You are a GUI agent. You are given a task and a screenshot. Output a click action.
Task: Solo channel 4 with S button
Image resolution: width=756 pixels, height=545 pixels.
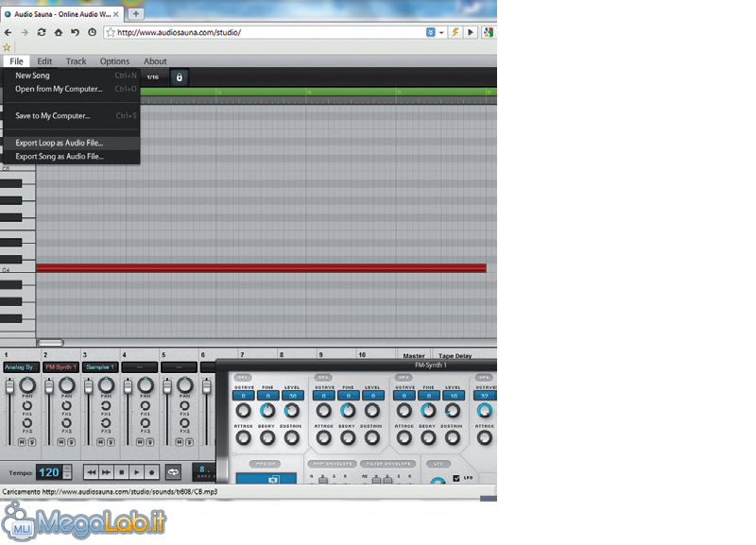click(150, 442)
